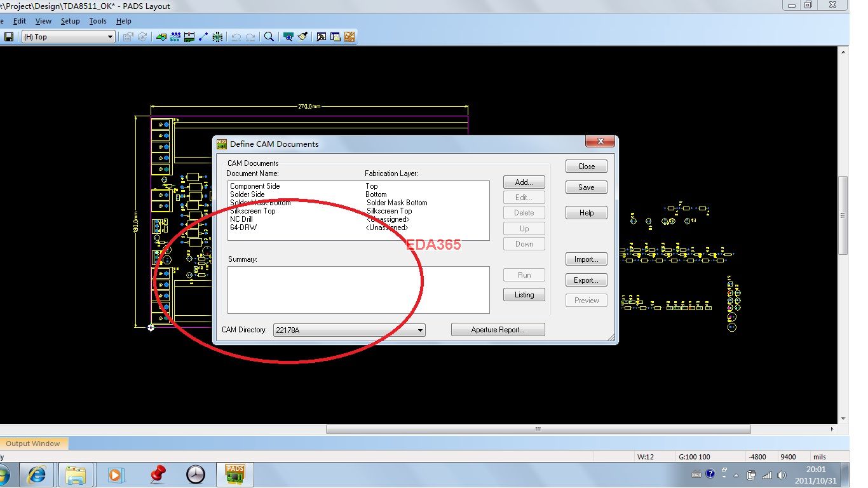The height and width of the screenshot is (488, 868).
Task: Click the Undo arrow icon
Action: coord(236,37)
